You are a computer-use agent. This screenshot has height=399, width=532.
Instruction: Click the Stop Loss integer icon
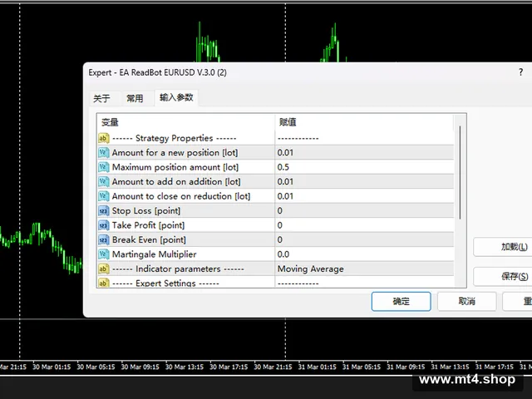click(103, 210)
